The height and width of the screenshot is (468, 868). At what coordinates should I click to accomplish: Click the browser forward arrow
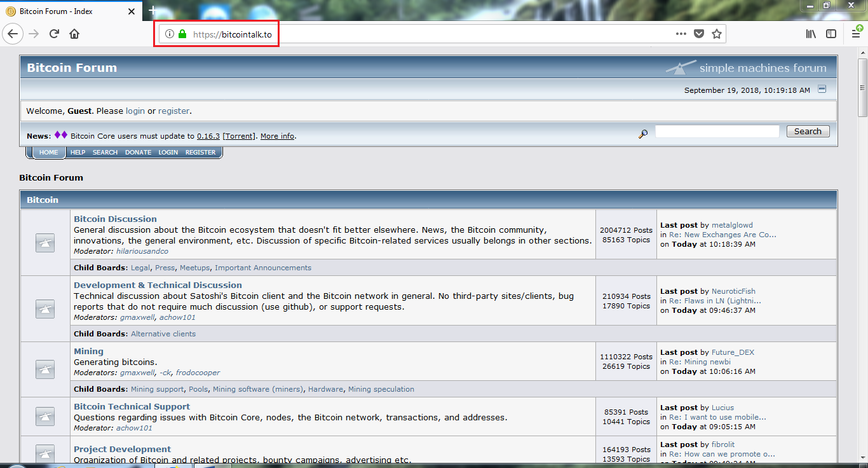coord(34,34)
